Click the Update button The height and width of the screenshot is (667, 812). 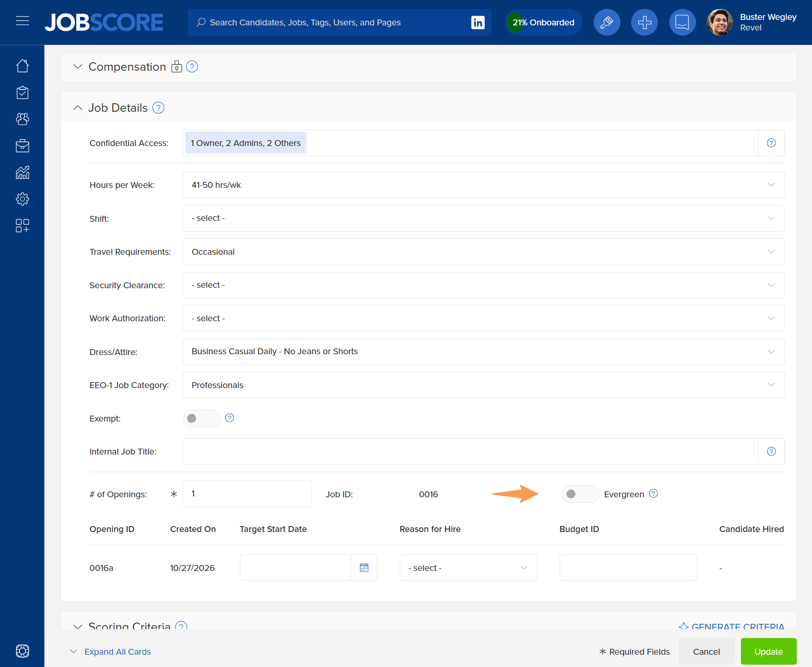tap(768, 651)
